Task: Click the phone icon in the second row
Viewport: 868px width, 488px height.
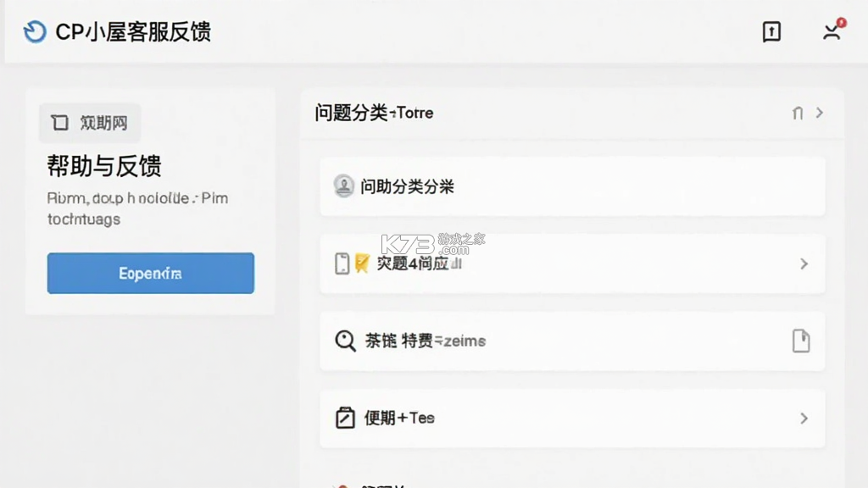Action: [x=342, y=263]
